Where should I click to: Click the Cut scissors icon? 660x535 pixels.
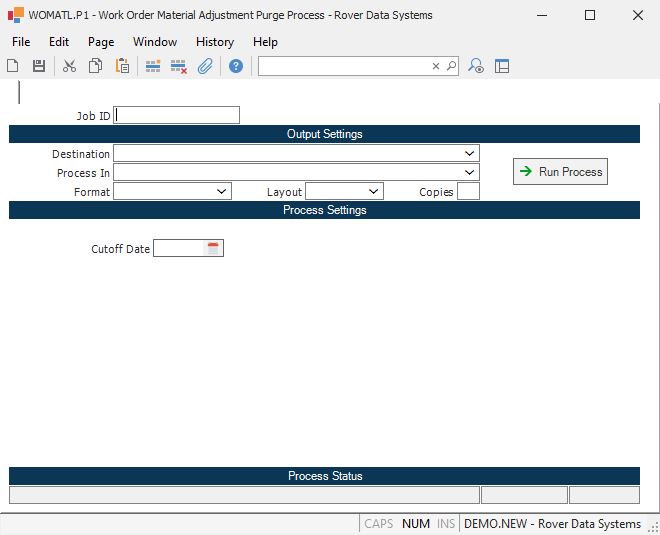click(69, 66)
